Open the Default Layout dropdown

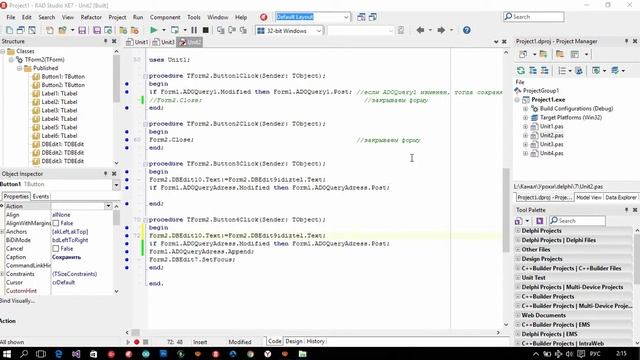click(346, 17)
